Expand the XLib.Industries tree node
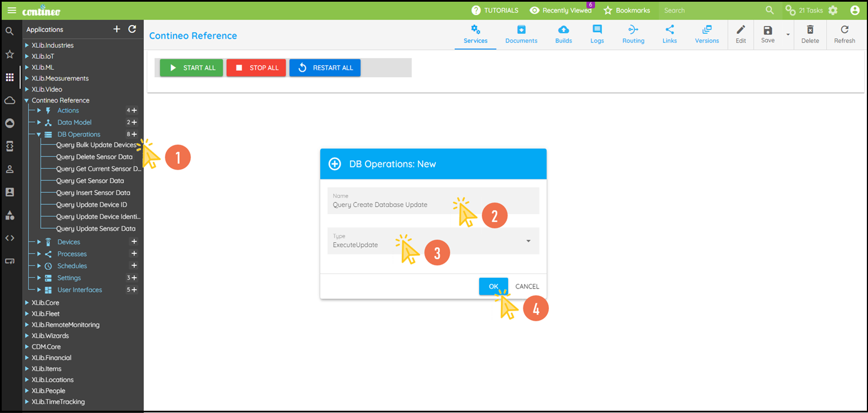This screenshot has height=413, width=868. coord(27,45)
